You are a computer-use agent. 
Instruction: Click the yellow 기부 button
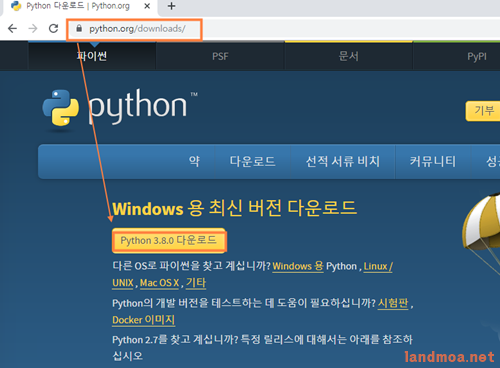(483, 111)
